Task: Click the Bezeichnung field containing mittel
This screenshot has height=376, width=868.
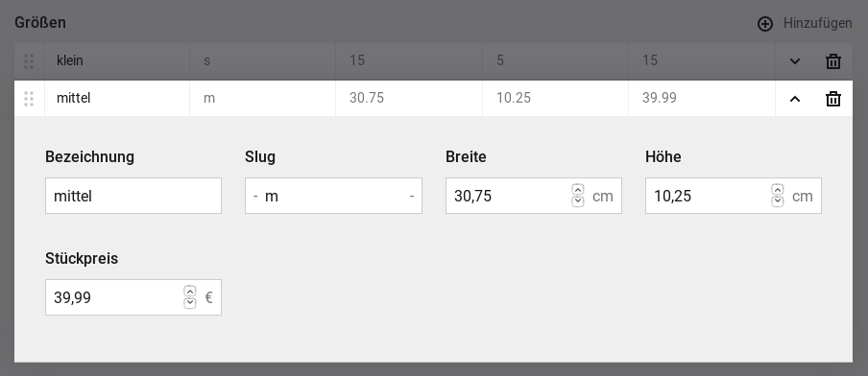Action: click(133, 196)
